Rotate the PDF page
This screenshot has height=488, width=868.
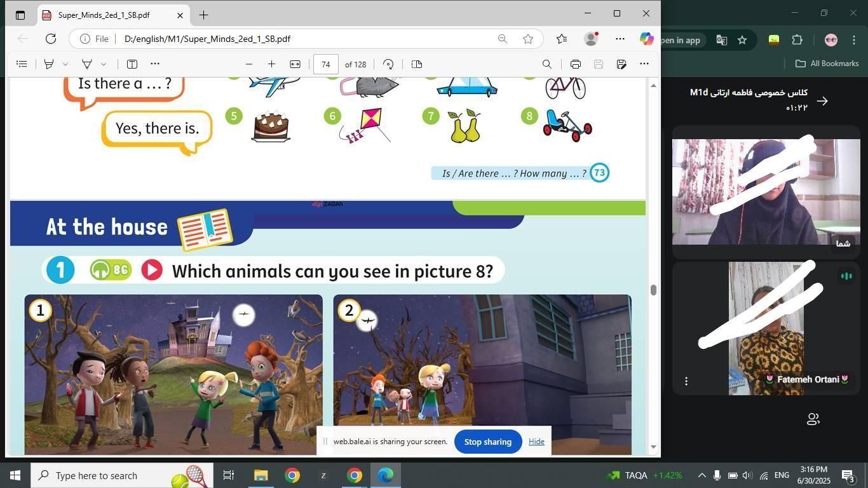coord(388,64)
